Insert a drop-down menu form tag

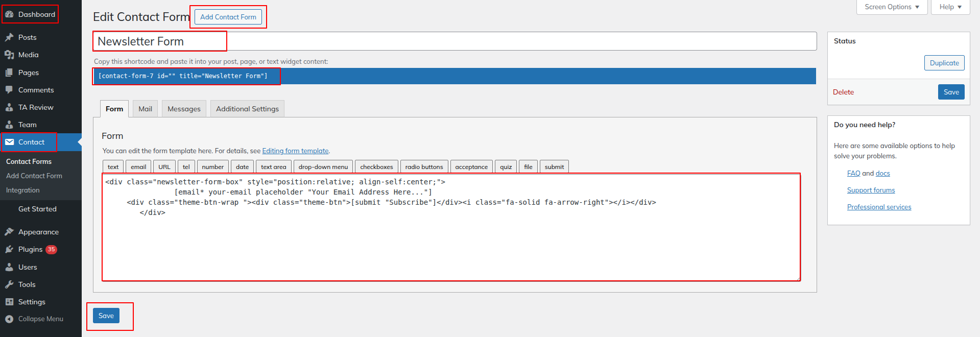click(x=323, y=167)
